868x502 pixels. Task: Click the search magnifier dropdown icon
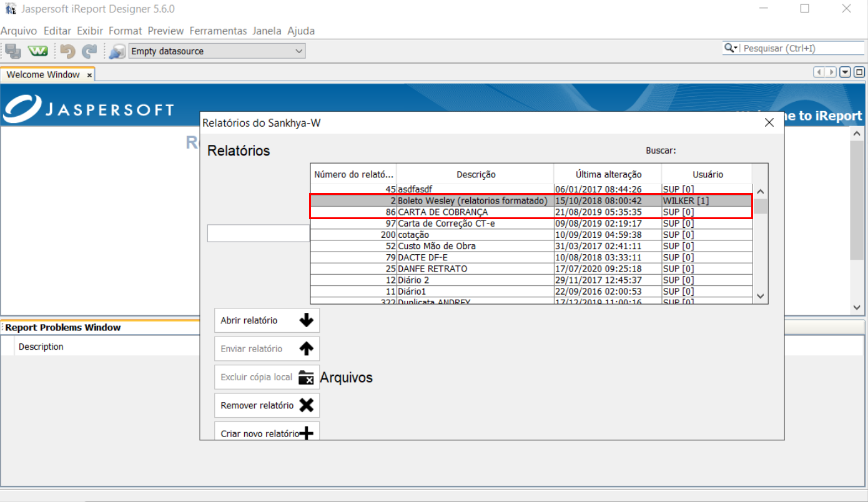(731, 48)
